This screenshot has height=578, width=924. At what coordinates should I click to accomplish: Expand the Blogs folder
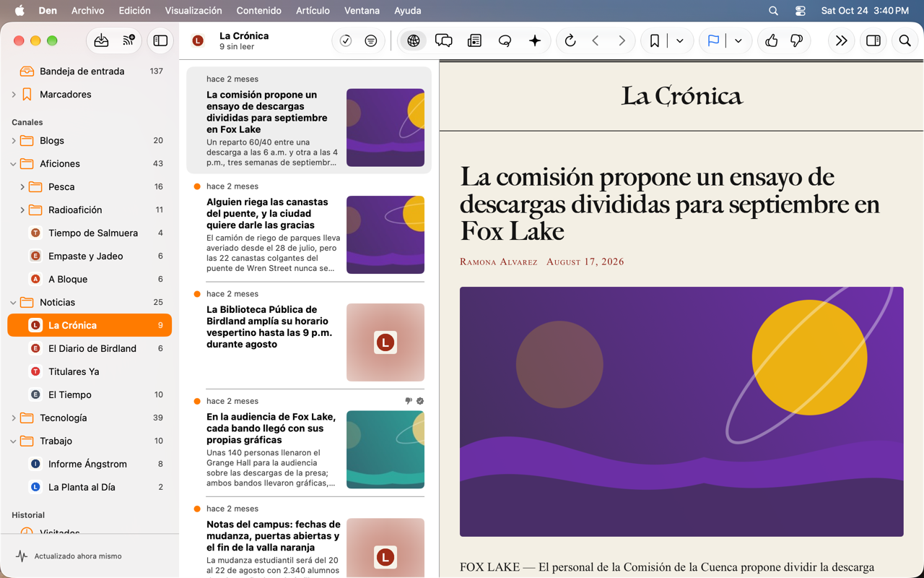(x=14, y=141)
